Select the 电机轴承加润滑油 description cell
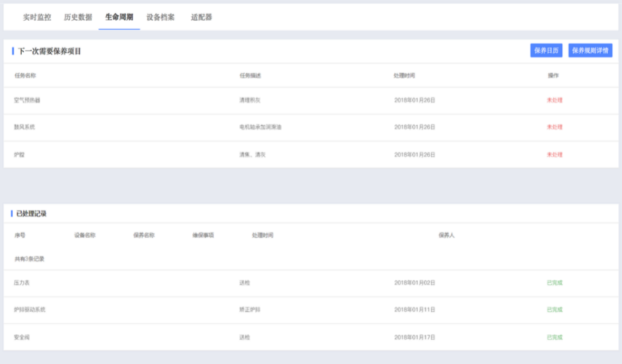 [260, 127]
